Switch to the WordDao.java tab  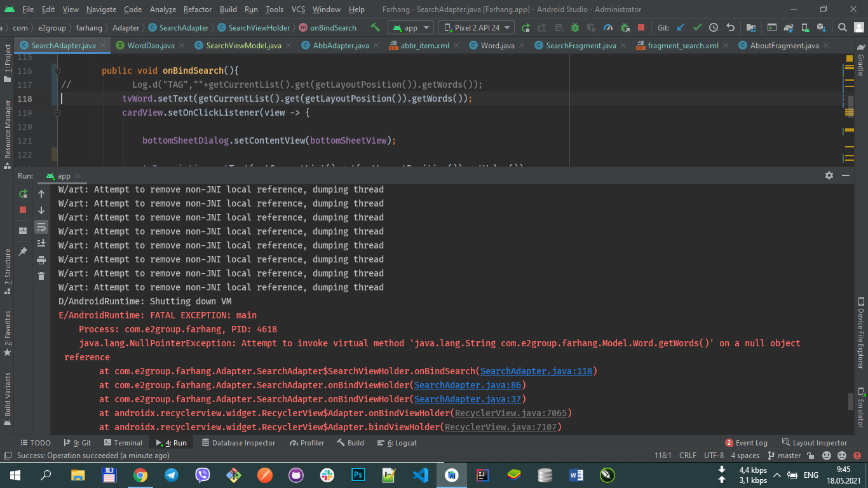[x=151, y=46]
